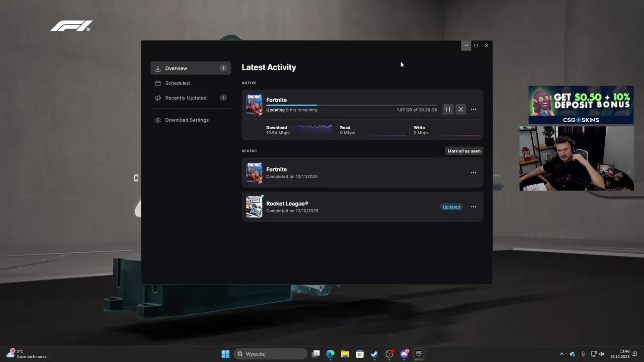
Task: Click the Overview download arrow icon
Action: click(x=158, y=68)
